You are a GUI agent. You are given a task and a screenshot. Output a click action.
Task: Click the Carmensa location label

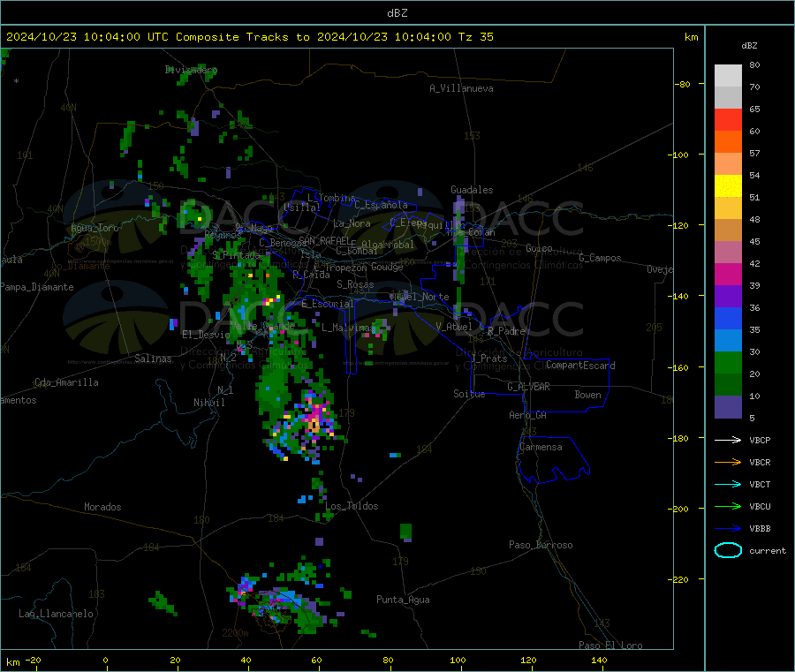point(541,447)
